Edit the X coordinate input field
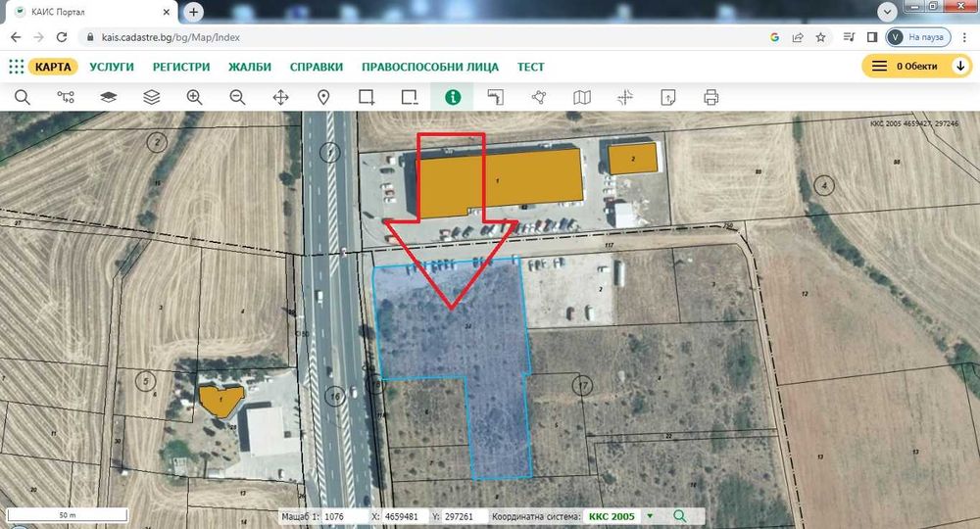980x529 pixels. coord(403,516)
